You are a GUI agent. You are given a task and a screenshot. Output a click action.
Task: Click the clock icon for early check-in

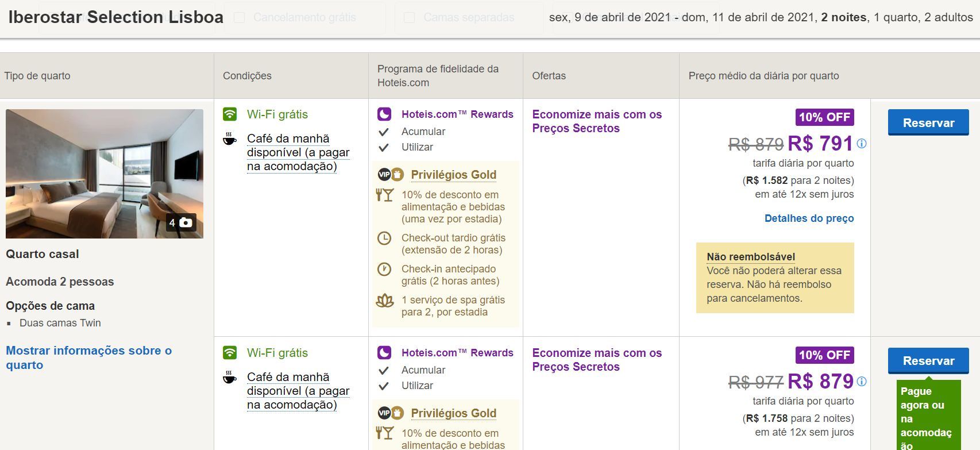tap(384, 269)
